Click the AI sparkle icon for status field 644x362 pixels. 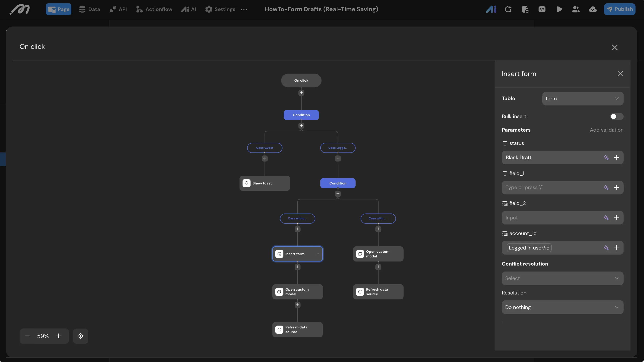[x=606, y=157]
